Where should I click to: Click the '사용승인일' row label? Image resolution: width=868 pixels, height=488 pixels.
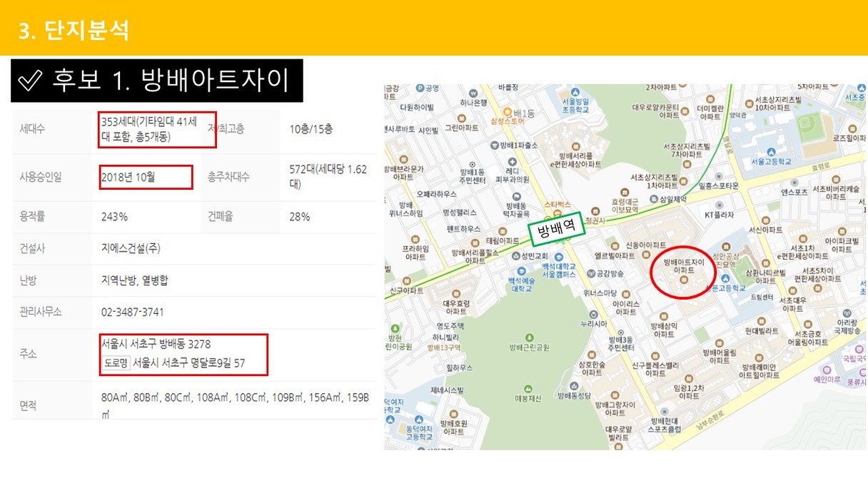41,177
